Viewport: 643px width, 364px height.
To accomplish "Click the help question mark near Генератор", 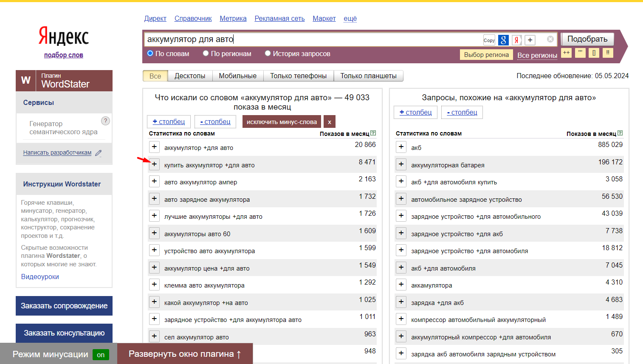I will (x=106, y=121).
